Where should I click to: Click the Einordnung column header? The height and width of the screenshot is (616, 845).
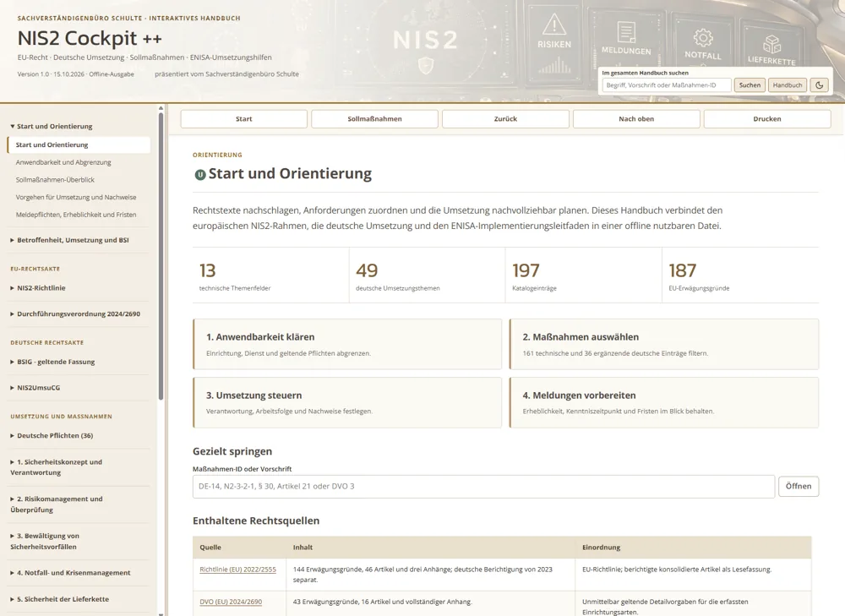click(693, 547)
